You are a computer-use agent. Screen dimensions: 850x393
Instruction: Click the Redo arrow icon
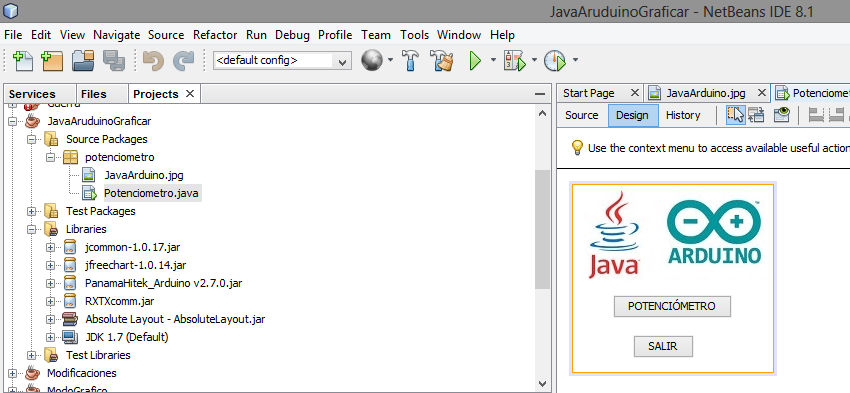(183, 60)
